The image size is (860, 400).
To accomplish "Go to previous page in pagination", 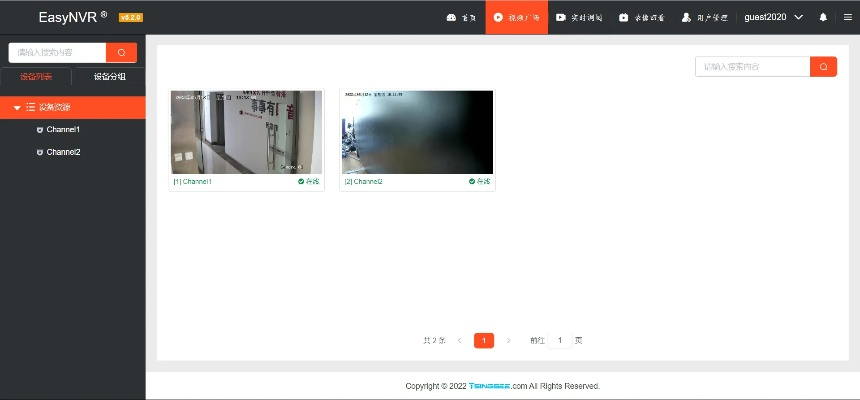I will [x=459, y=340].
